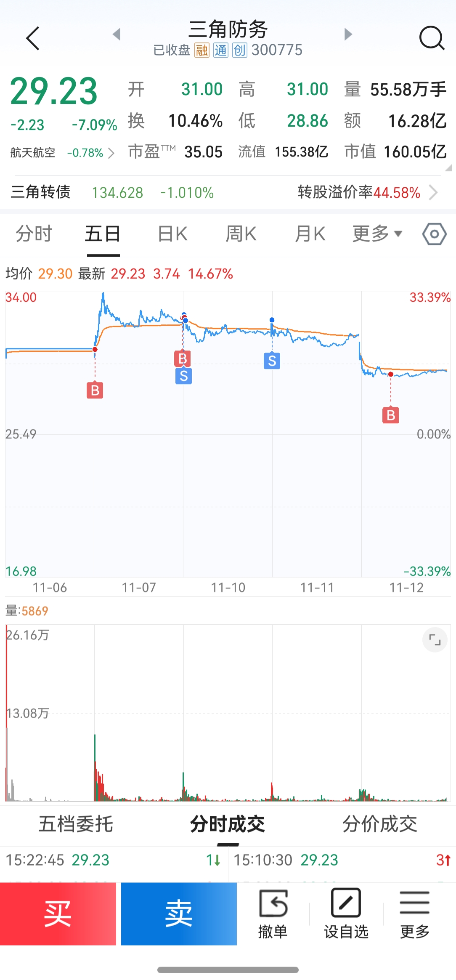Screen dimensions: 456x980
Task: Open the 更多 chart period dropdown
Action: pos(377,234)
